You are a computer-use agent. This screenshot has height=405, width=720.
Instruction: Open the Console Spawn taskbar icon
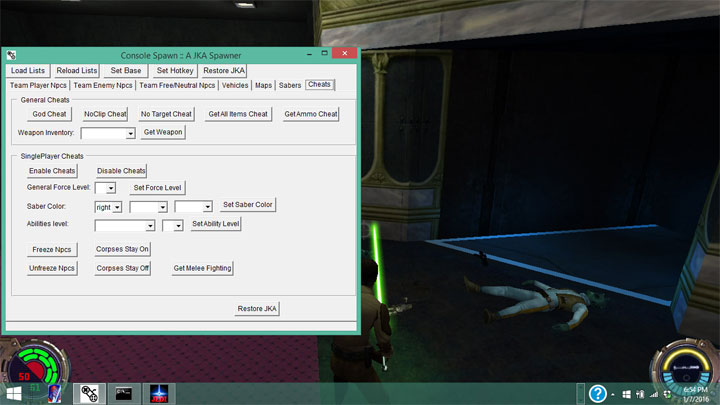click(89, 393)
